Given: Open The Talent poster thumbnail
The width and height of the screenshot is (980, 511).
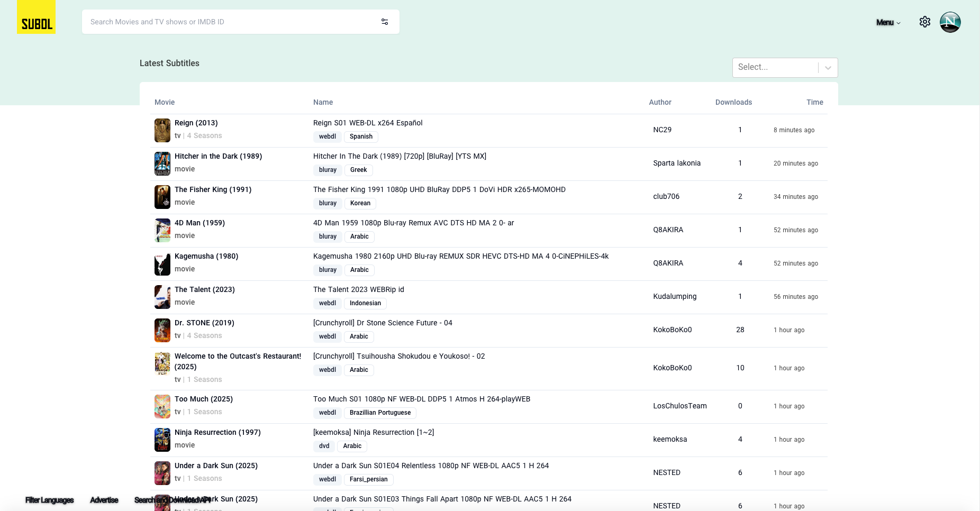Looking at the screenshot, I should pyautogui.click(x=162, y=297).
